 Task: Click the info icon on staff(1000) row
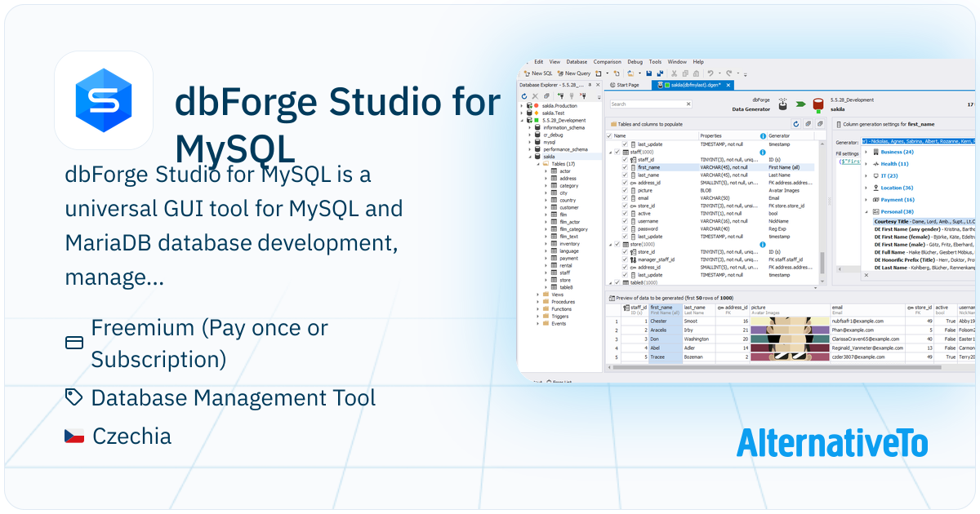pos(763,152)
